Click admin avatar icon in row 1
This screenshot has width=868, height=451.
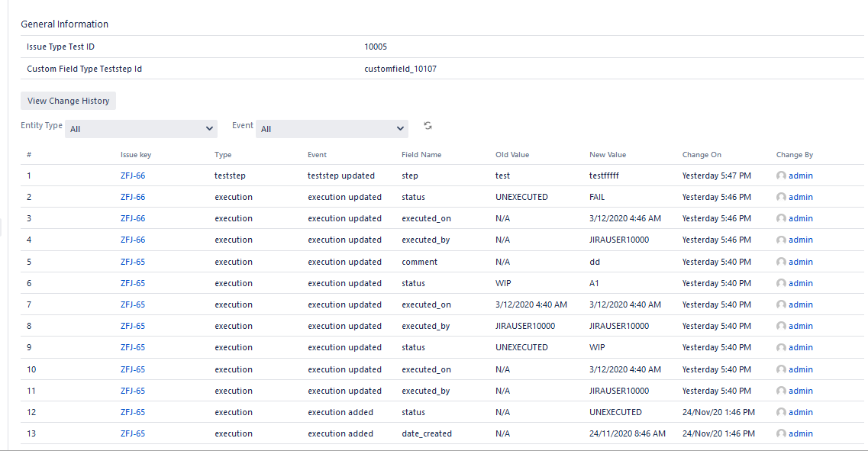pos(781,176)
